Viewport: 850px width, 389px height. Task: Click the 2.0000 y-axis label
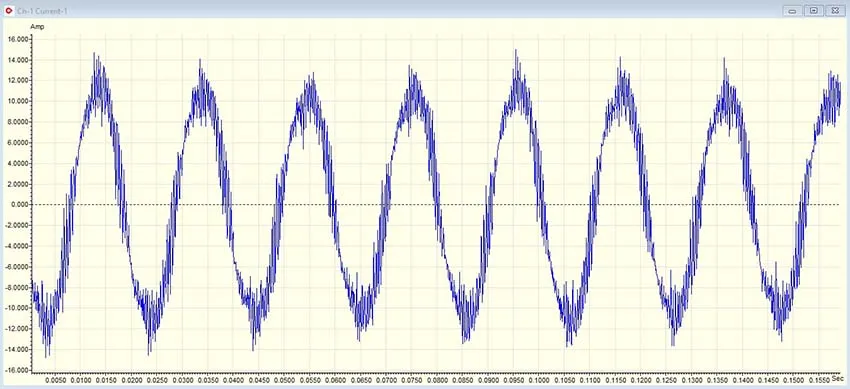point(17,184)
